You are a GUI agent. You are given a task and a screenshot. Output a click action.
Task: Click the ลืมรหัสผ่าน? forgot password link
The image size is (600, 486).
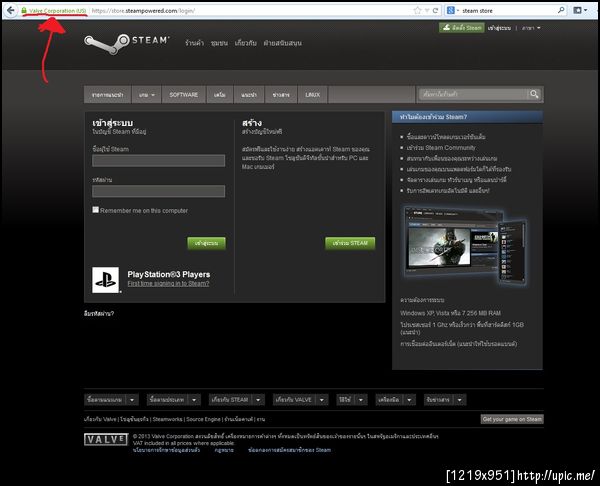(99, 313)
